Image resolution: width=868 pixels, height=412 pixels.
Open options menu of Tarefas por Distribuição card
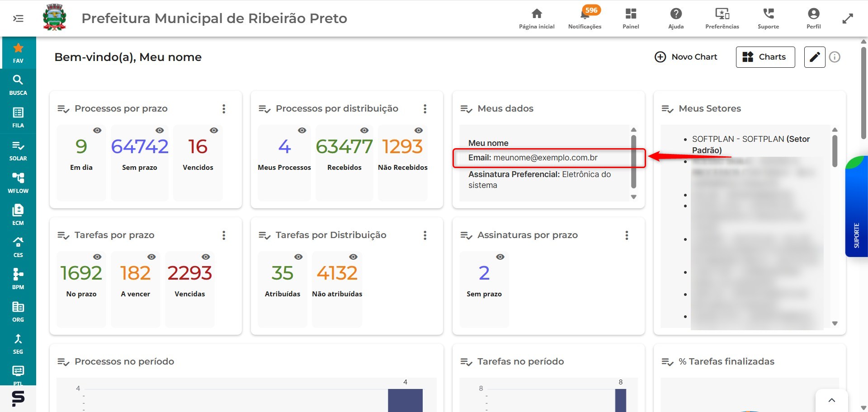(x=425, y=235)
